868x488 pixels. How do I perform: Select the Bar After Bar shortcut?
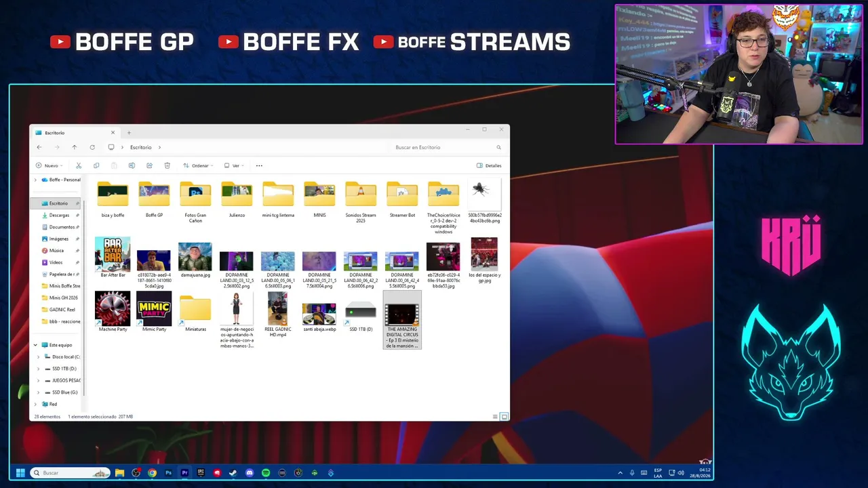(113, 258)
